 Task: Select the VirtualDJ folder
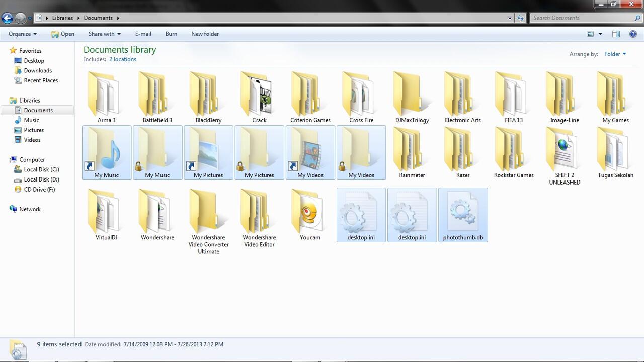coord(106,215)
